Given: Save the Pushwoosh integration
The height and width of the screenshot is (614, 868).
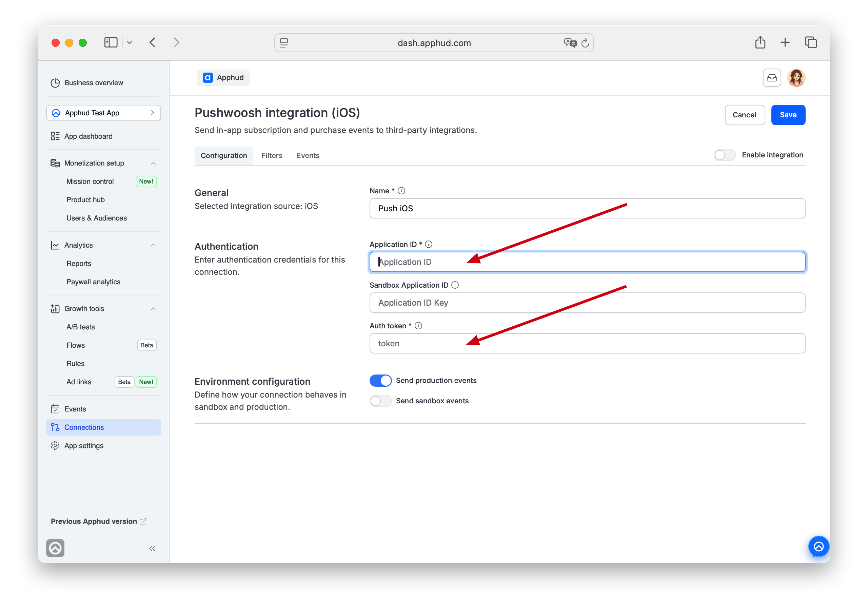Looking at the screenshot, I should pos(788,115).
